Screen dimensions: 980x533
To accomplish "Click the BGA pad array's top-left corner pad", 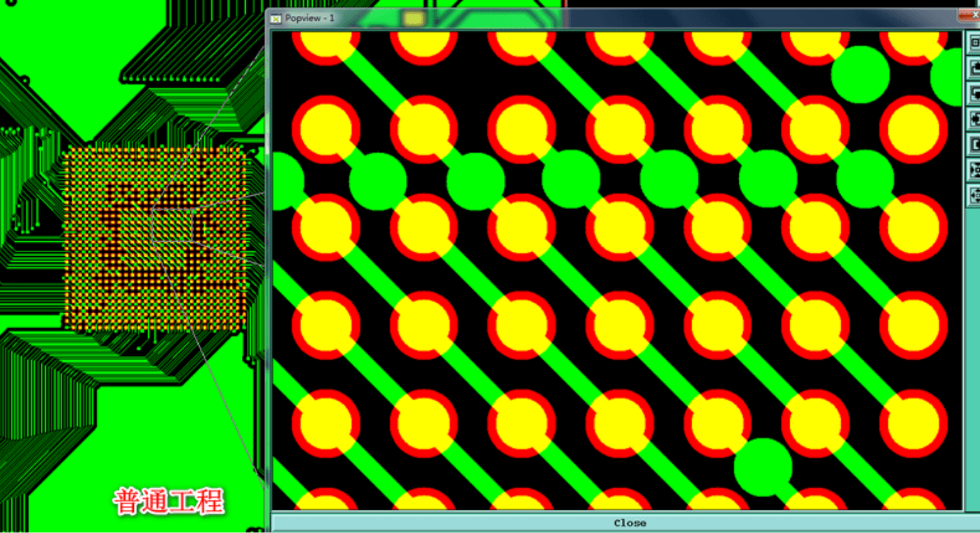I will (68, 151).
